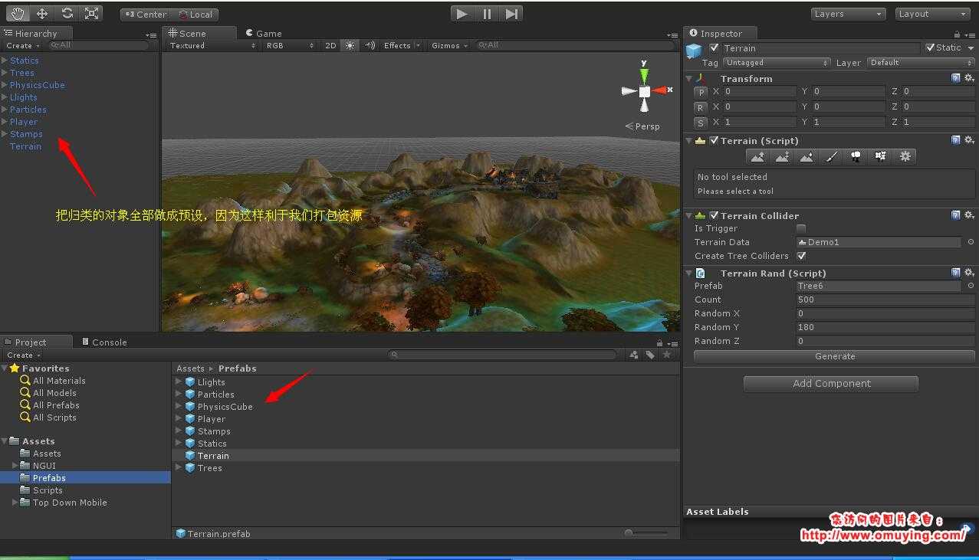
Task: Disable Terrain Collider component checkbox
Action: [714, 215]
